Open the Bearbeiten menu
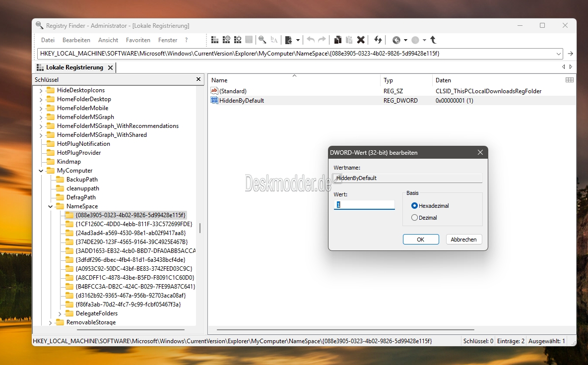This screenshot has width=588, height=365. (76, 40)
